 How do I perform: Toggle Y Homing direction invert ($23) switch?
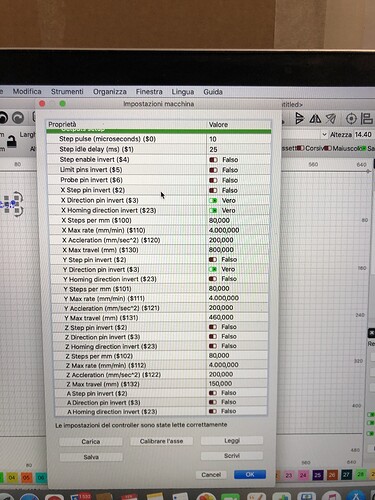213,279
